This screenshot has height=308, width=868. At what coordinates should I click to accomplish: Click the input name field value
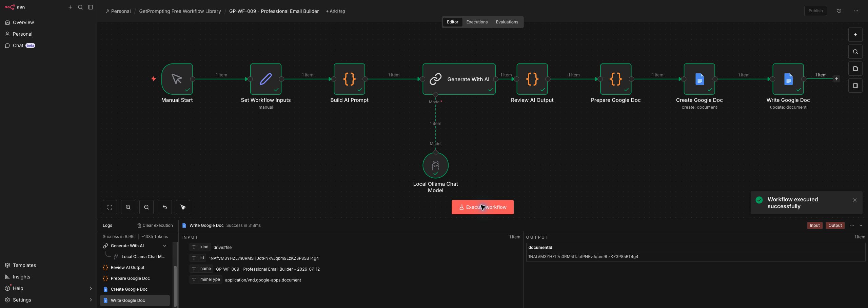(x=268, y=269)
